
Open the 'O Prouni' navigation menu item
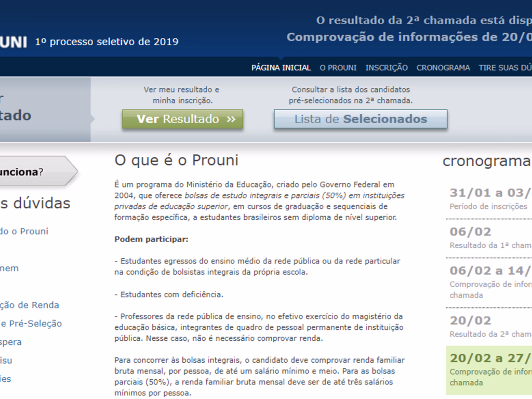pos(337,68)
